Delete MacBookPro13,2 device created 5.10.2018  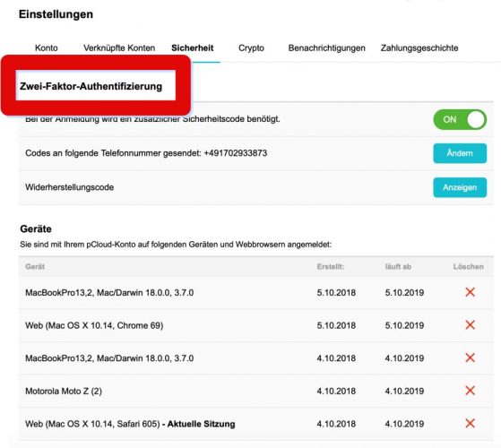pyautogui.click(x=470, y=292)
